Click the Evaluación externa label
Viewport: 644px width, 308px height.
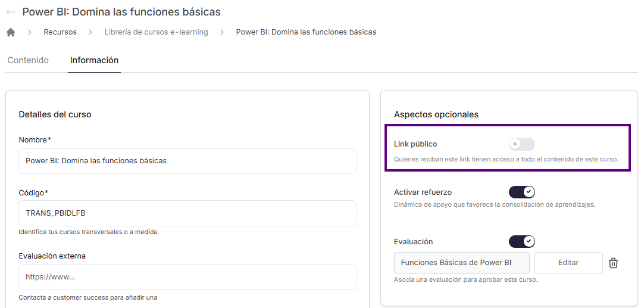[52, 256]
